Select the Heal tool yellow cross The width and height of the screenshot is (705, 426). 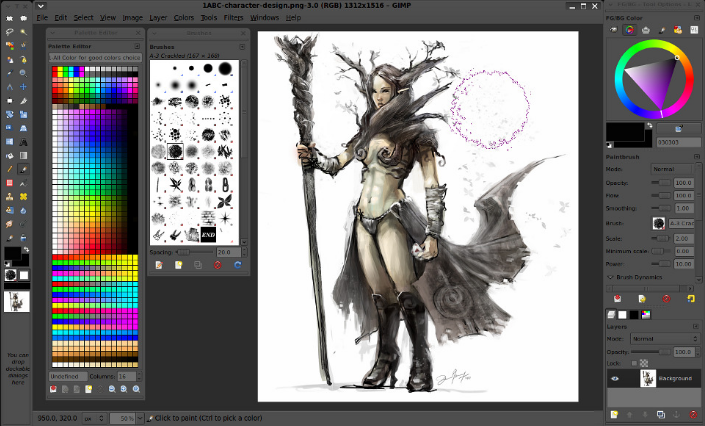click(23, 197)
